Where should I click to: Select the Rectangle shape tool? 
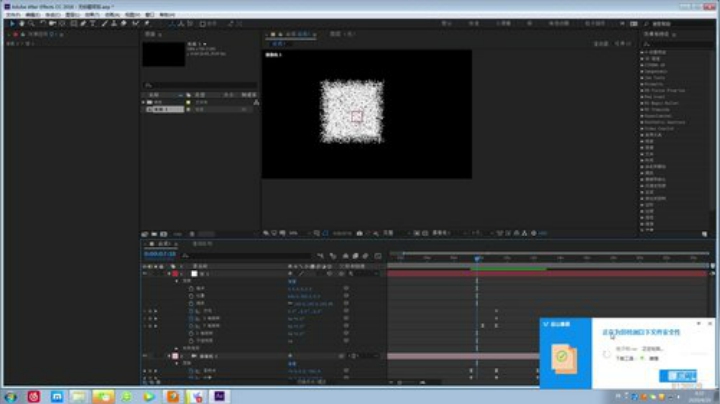pyautogui.click(x=73, y=23)
